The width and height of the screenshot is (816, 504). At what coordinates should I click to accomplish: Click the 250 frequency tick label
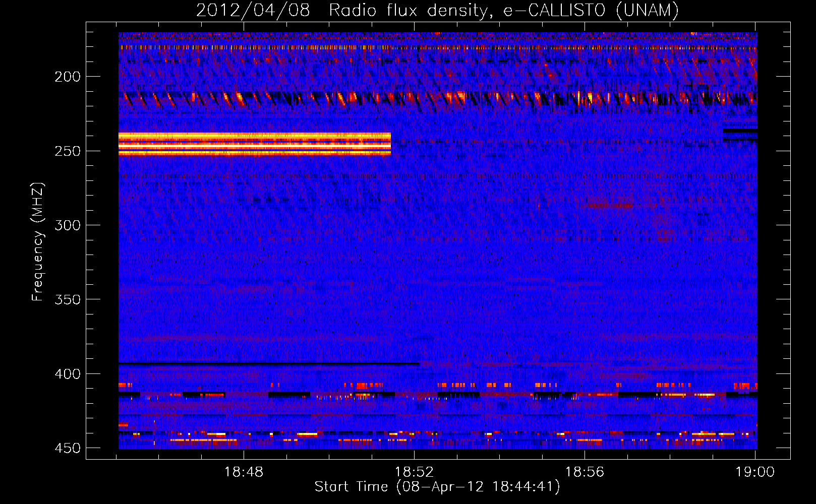pyautogui.click(x=68, y=151)
